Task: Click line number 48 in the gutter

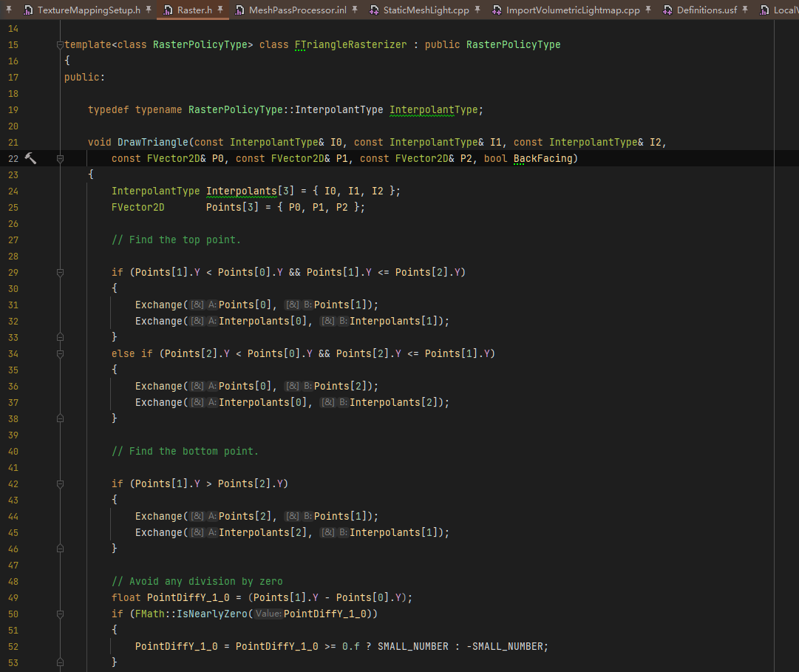Action: point(13,582)
